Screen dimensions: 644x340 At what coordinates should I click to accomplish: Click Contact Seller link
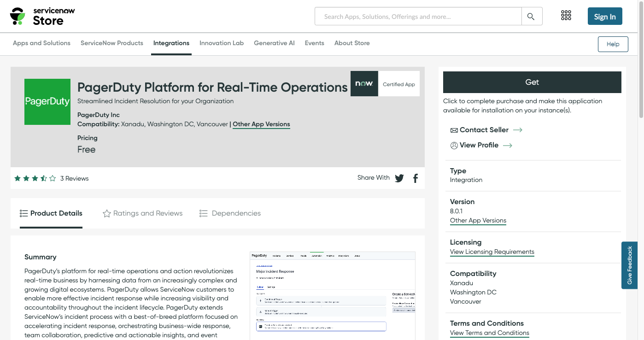tap(484, 130)
